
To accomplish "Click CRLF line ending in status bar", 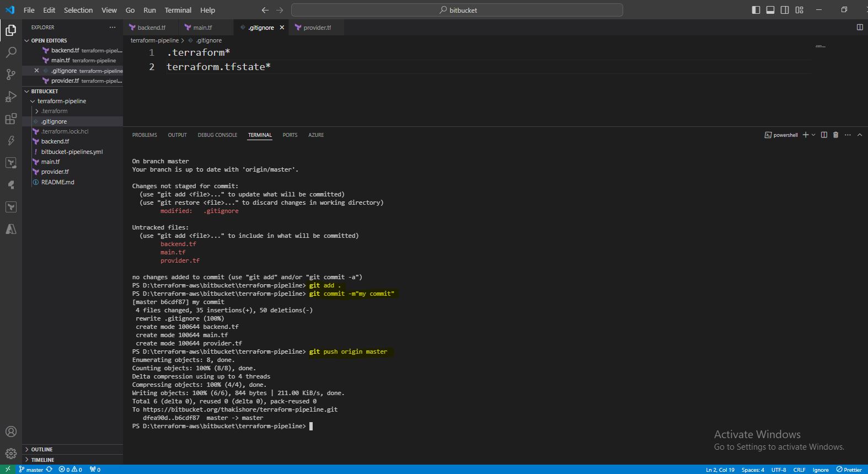I will click(799, 470).
